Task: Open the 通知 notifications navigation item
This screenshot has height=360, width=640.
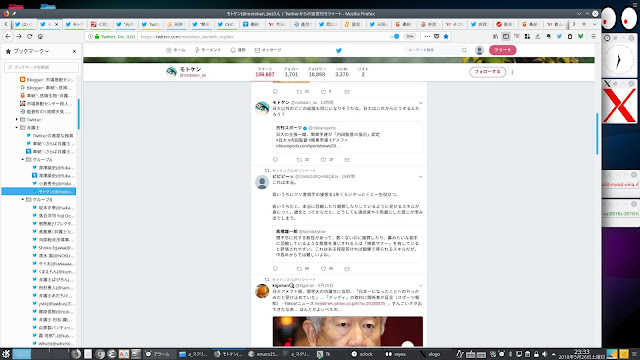Action: click(238, 50)
